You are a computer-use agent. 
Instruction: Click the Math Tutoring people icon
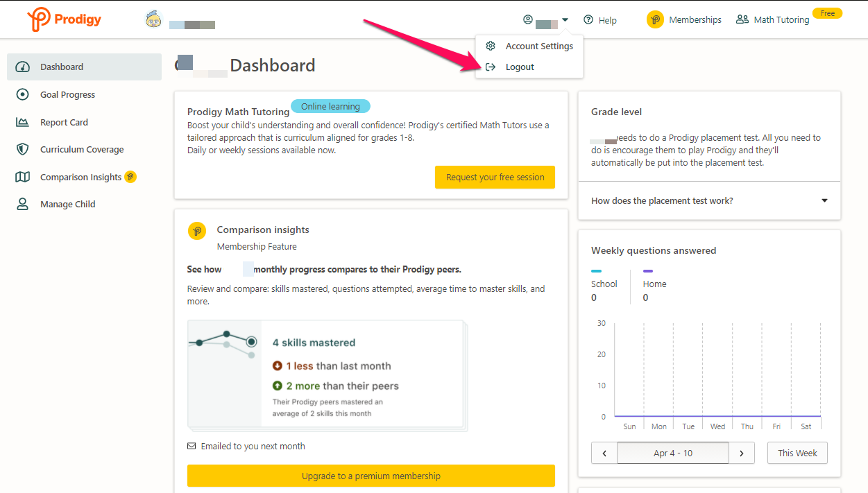[742, 19]
